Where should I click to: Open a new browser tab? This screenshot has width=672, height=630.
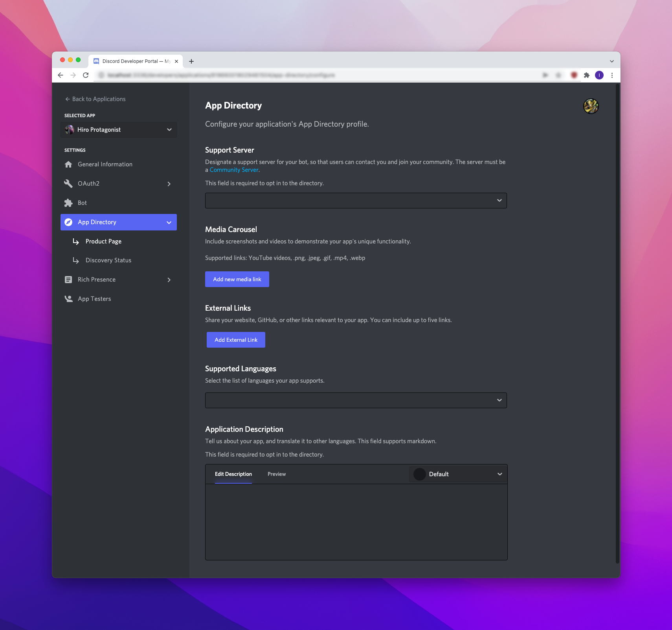point(191,61)
